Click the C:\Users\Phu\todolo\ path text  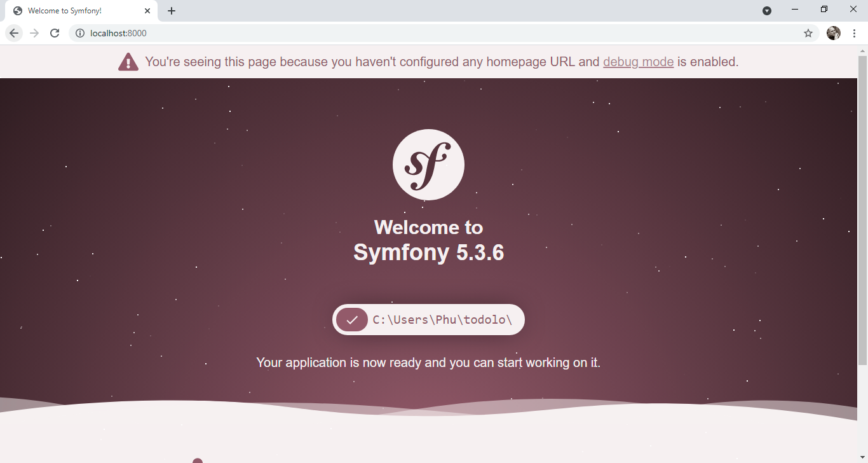pos(442,319)
